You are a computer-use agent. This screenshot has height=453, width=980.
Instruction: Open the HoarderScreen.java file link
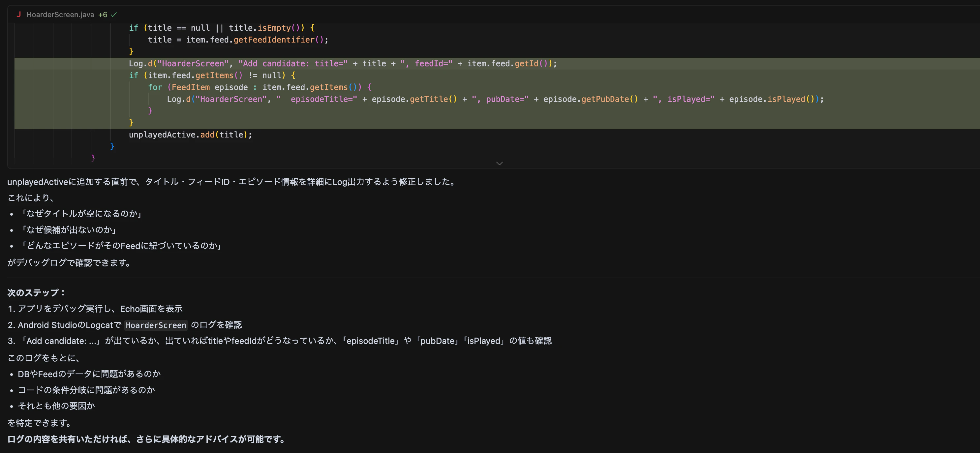(x=60, y=15)
